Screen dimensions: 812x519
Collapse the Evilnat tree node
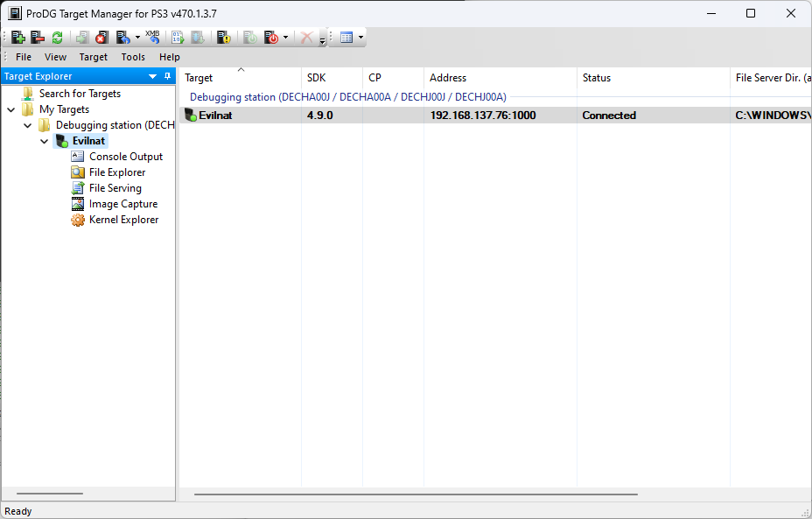tap(45, 141)
